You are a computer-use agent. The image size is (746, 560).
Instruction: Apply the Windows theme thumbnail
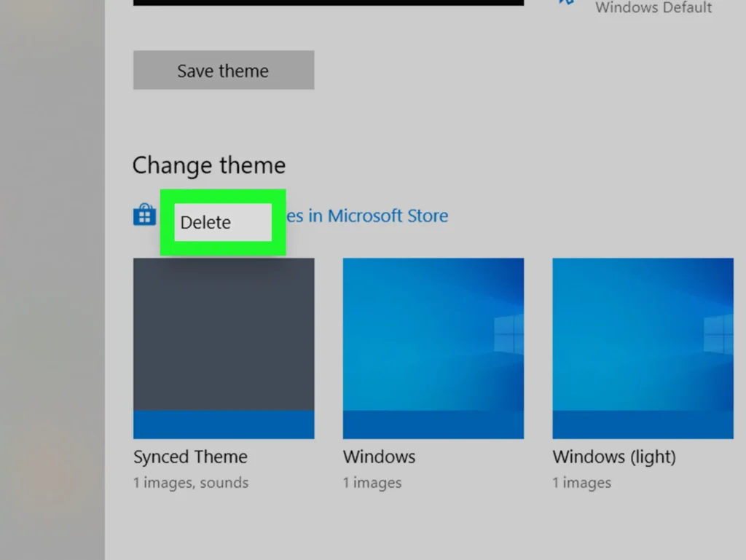pyautogui.click(x=433, y=349)
